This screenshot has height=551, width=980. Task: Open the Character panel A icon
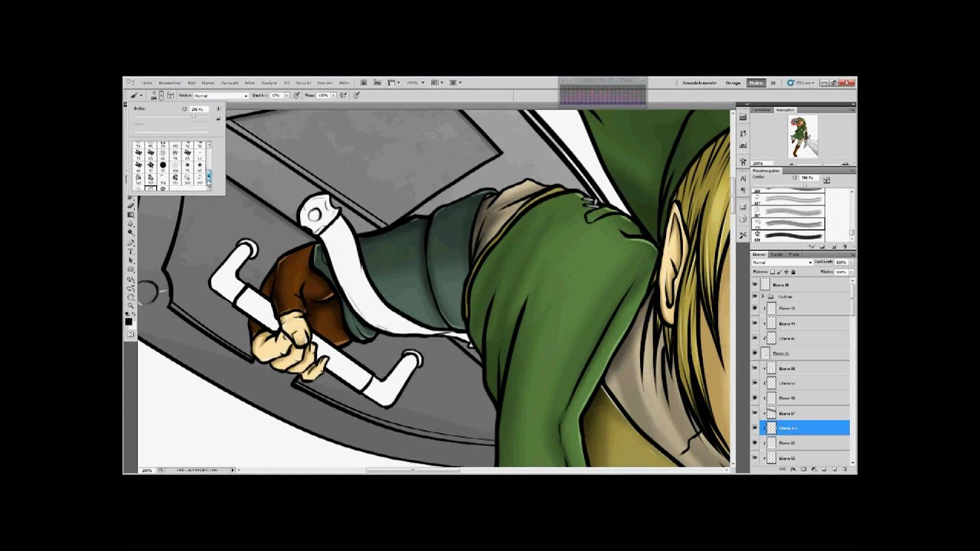tap(743, 178)
